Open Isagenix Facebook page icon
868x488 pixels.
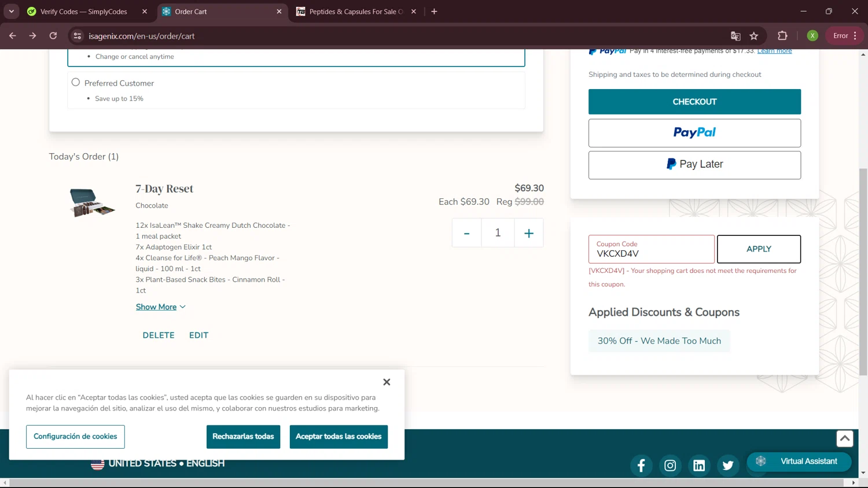[x=641, y=465]
